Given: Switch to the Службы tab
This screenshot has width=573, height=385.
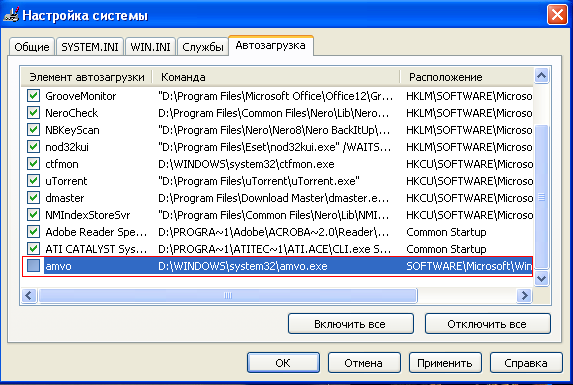Looking at the screenshot, I should click(203, 47).
